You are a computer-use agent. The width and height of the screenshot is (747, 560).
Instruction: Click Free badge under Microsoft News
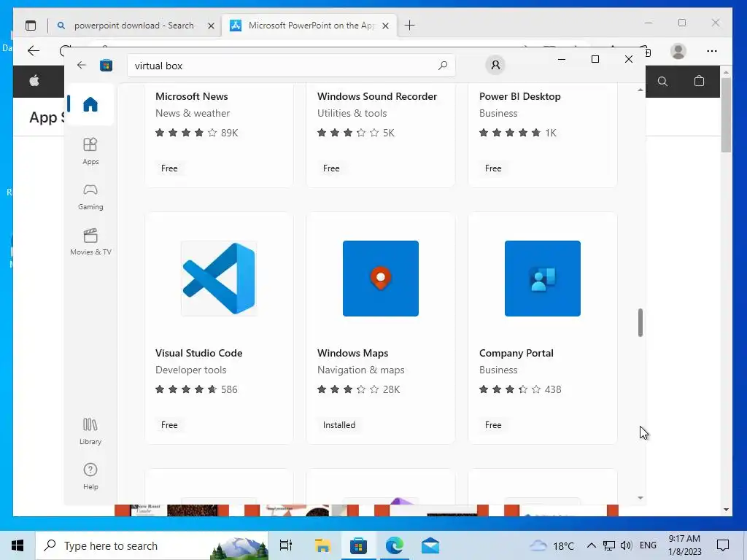[x=169, y=168]
